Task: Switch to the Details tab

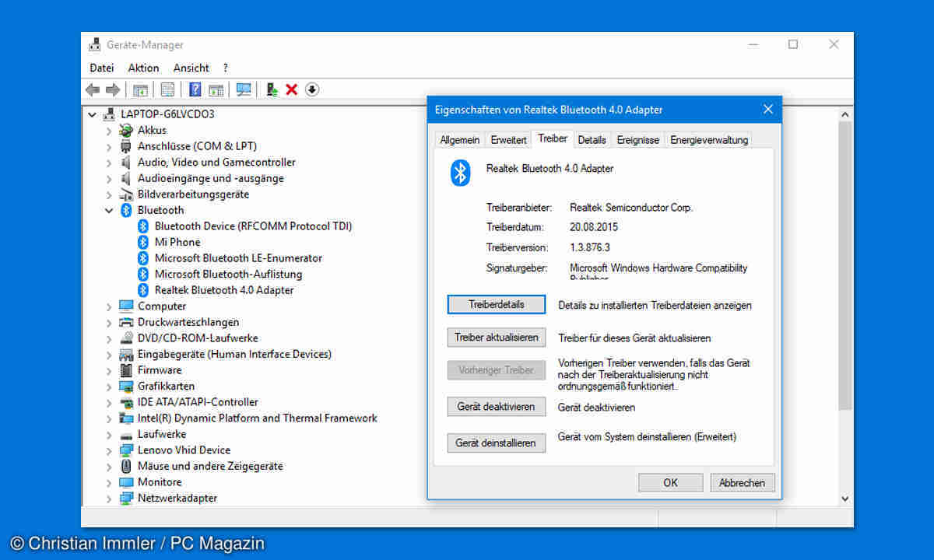Action: [592, 140]
